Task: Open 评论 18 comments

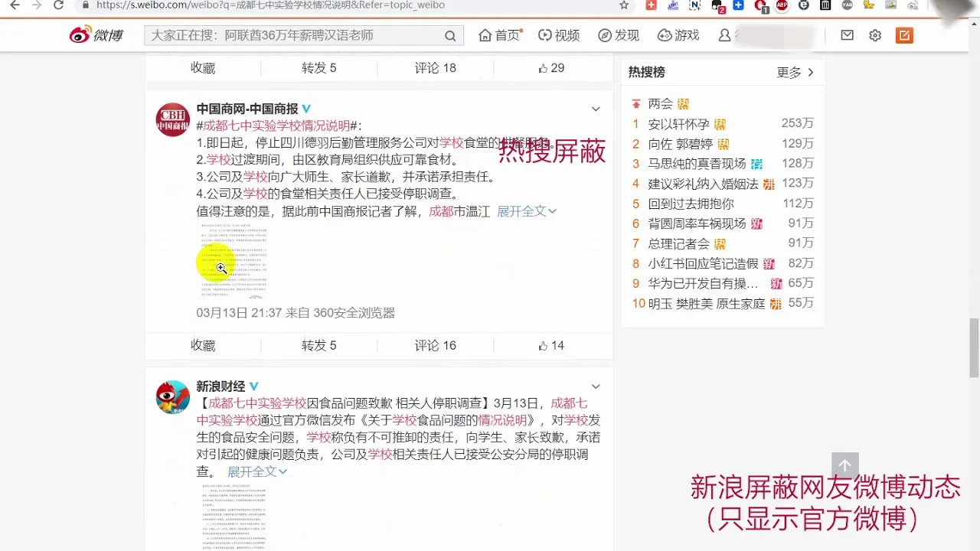Action: coord(435,68)
